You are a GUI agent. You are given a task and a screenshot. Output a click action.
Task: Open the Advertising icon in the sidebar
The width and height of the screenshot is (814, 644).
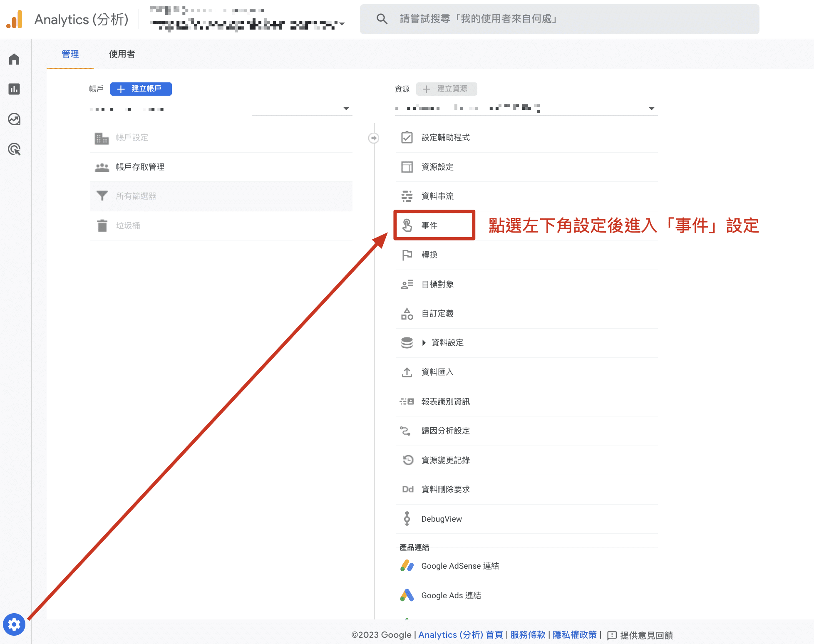coord(14,149)
